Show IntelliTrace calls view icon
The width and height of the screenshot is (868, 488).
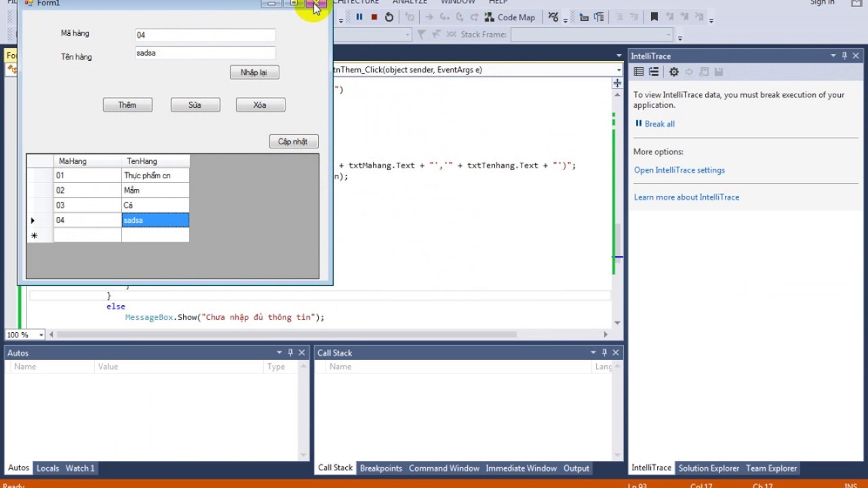pyautogui.click(x=654, y=71)
